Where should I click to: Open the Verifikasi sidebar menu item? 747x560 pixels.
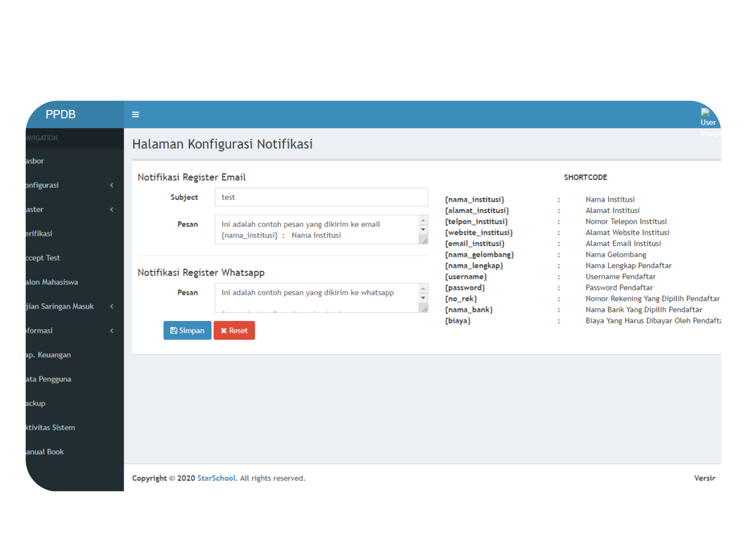tap(39, 234)
